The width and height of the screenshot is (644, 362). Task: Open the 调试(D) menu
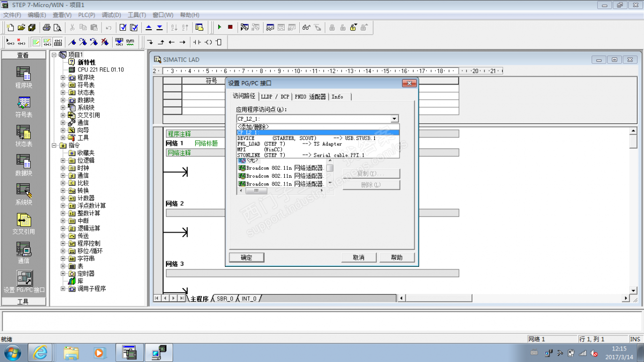[x=111, y=15]
